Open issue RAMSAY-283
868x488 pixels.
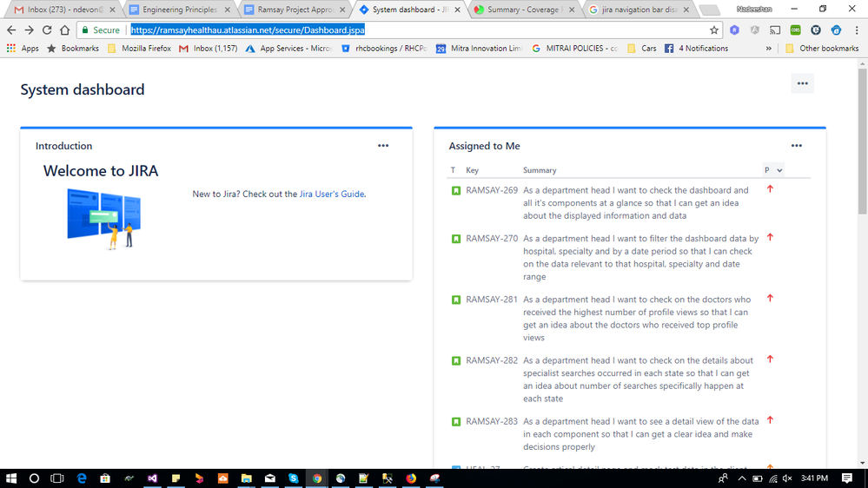point(492,421)
